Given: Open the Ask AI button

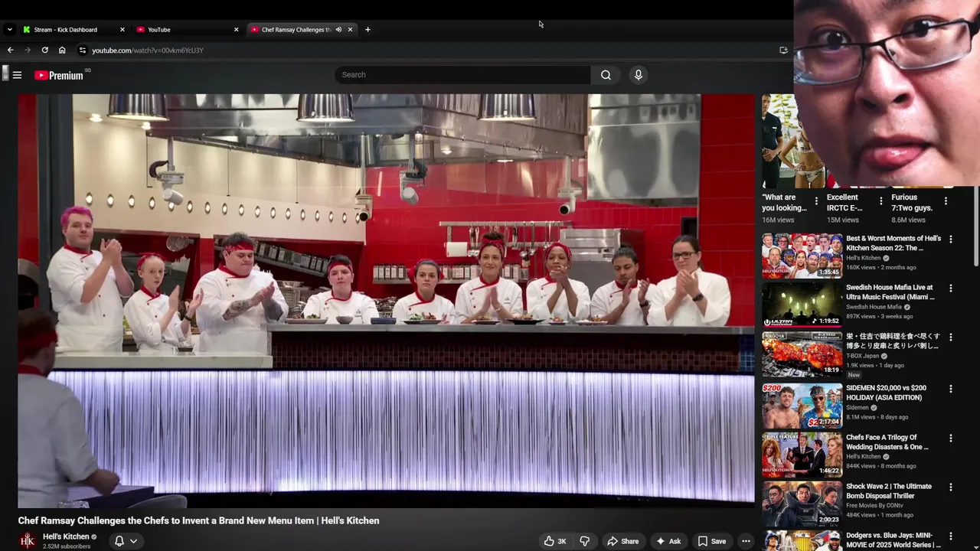Looking at the screenshot, I should click(x=668, y=541).
